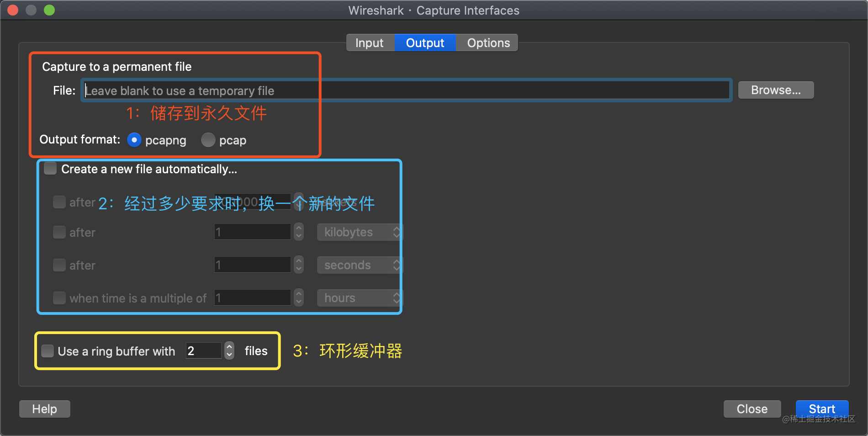Click the capture File path field
The width and height of the screenshot is (868, 436).
(407, 90)
